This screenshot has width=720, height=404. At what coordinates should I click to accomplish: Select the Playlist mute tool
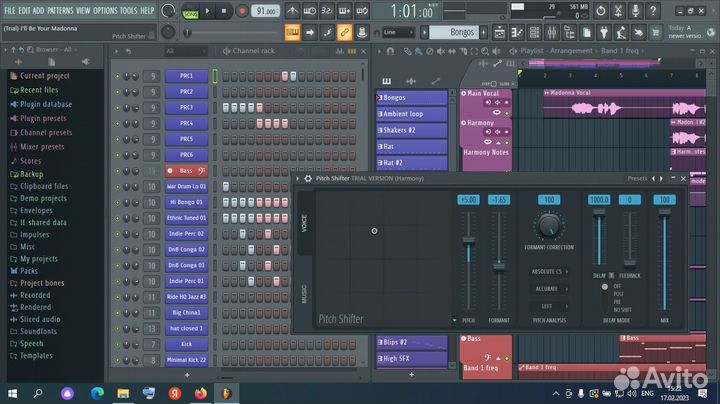[441, 51]
